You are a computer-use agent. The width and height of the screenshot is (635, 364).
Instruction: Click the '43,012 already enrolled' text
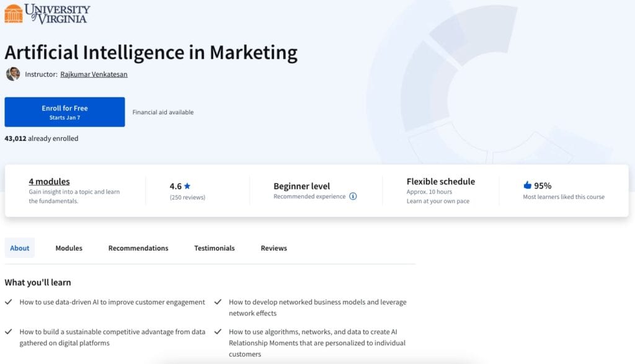[x=42, y=138]
